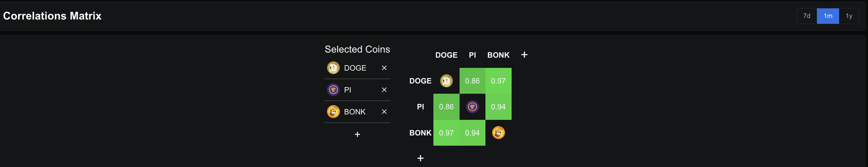Click the 0.86 cell in the DOGE row
Screen dimensions: 868x167
(x=472, y=81)
